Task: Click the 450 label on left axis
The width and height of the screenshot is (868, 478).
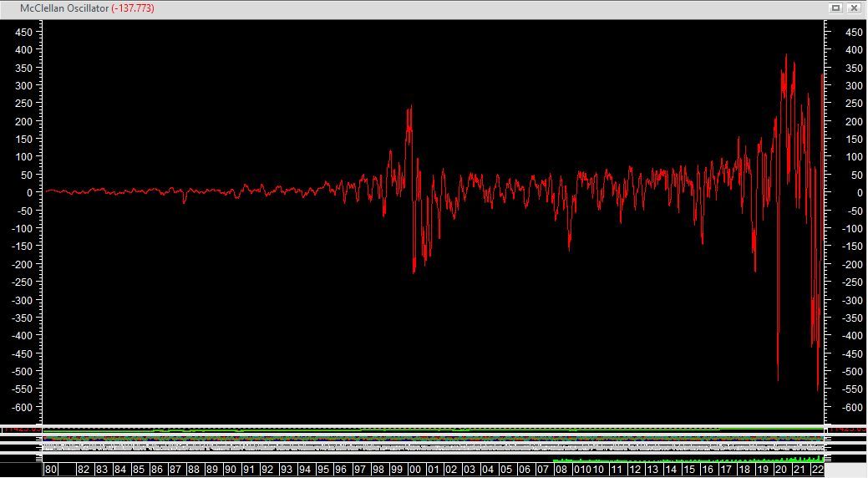Action: 23,32
